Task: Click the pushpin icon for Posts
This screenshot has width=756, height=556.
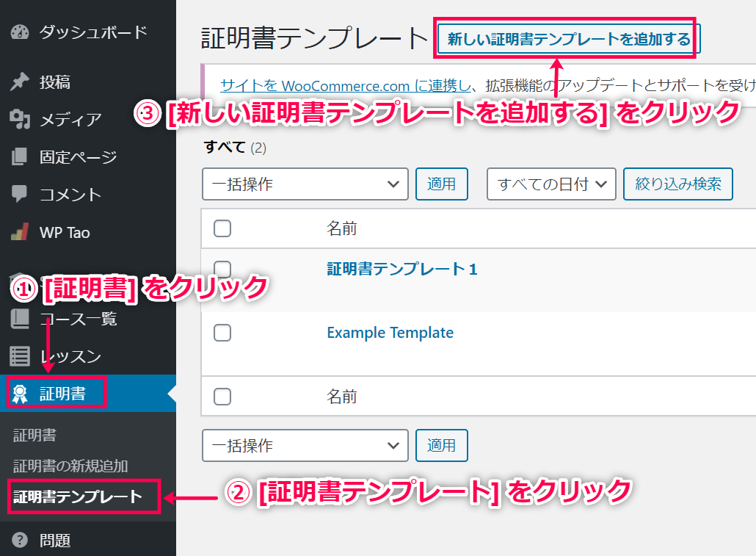Action: point(20,82)
